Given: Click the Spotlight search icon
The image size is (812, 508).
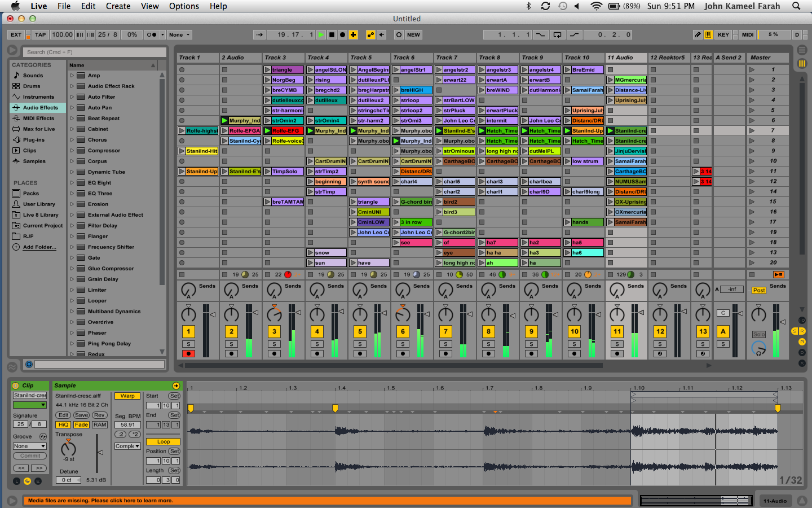Looking at the screenshot, I should 796,6.
